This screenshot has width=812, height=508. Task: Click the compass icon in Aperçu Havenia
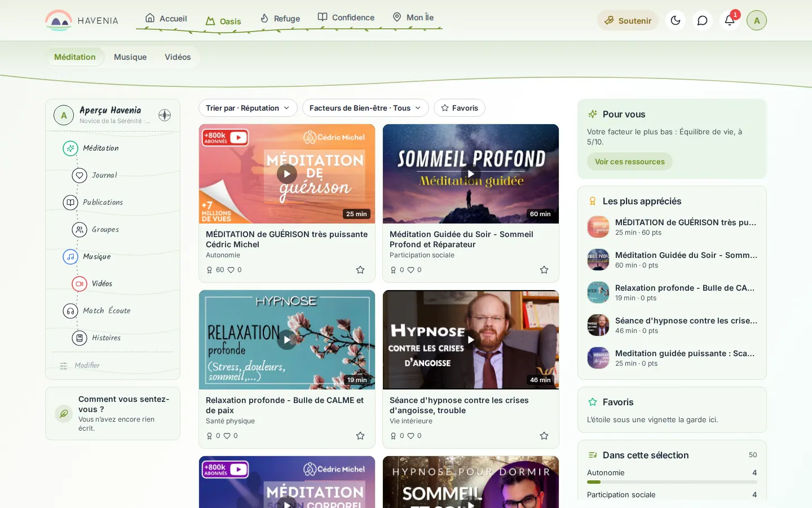click(x=165, y=115)
